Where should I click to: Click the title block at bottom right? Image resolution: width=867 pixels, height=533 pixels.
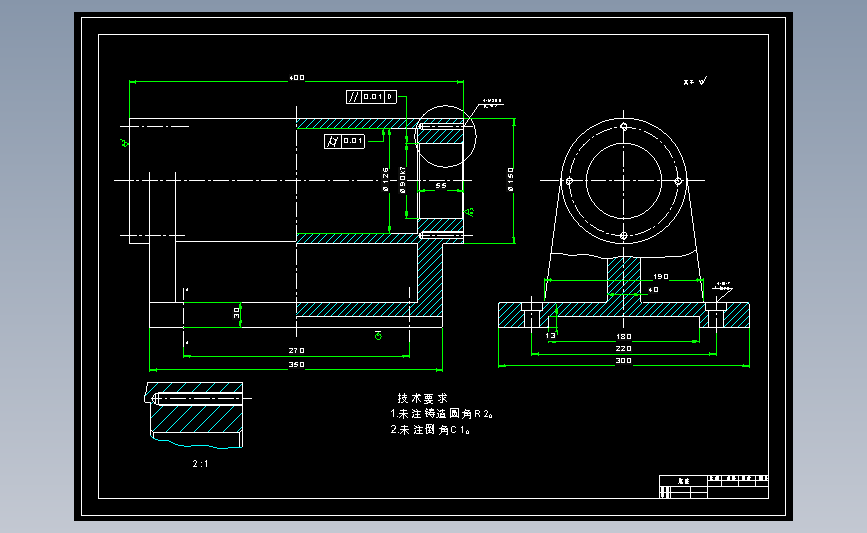pos(714,487)
